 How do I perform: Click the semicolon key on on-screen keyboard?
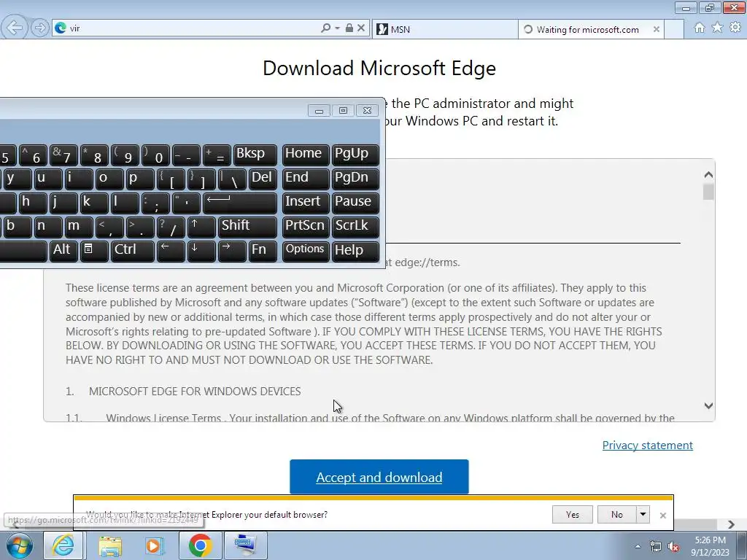155,203
